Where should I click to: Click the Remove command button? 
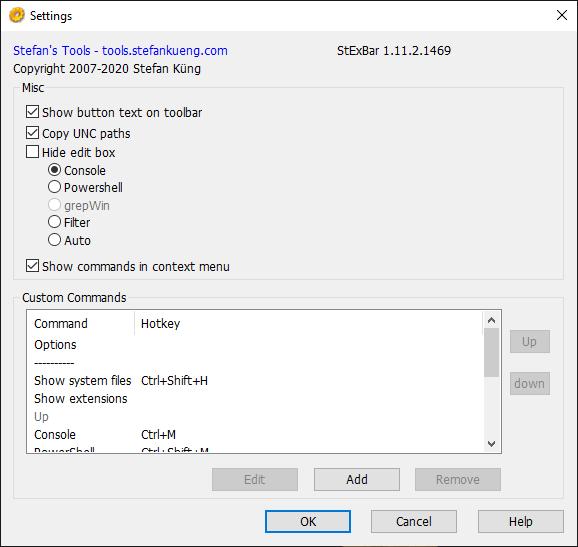click(x=458, y=480)
